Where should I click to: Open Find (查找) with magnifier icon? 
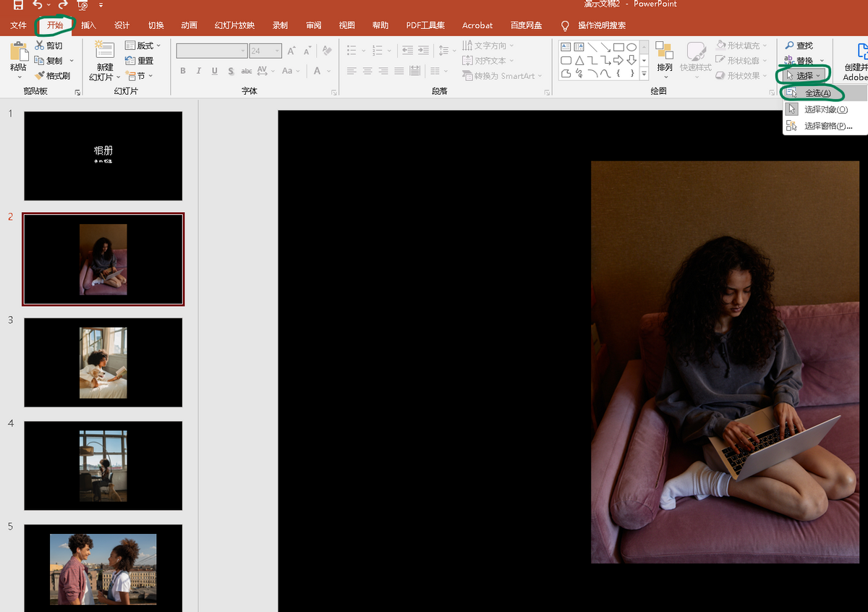pyautogui.click(x=799, y=46)
